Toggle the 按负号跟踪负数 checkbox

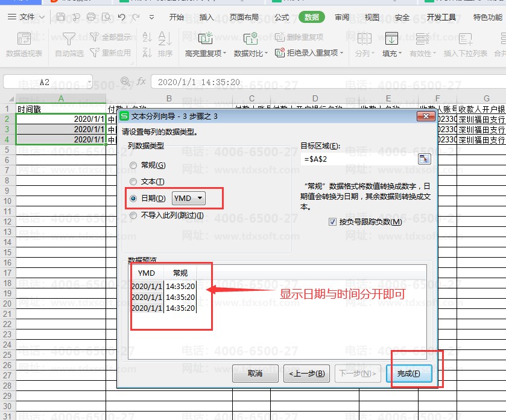click(333, 222)
